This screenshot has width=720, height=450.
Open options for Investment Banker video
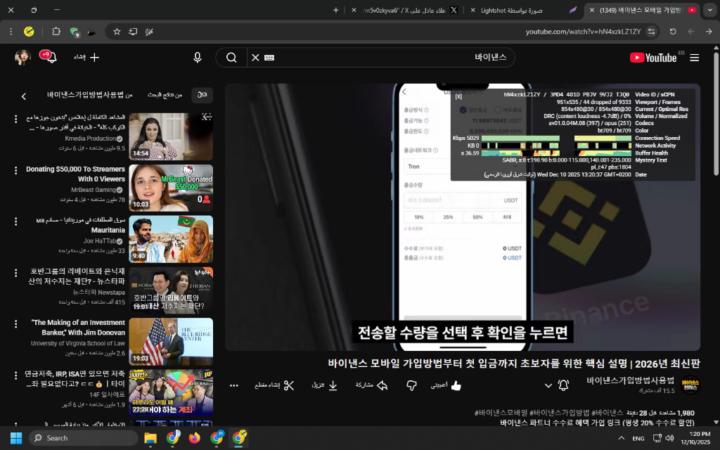point(16,324)
